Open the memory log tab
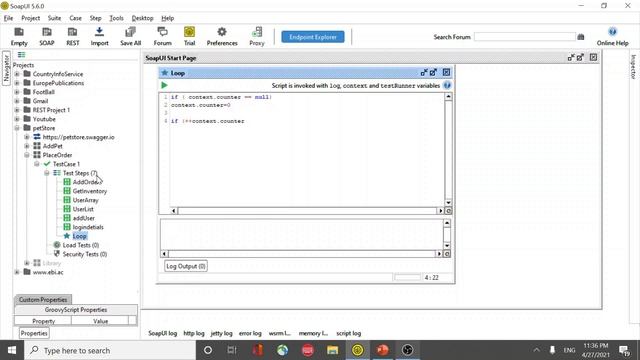The image size is (640, 360). tap(313, 333)
